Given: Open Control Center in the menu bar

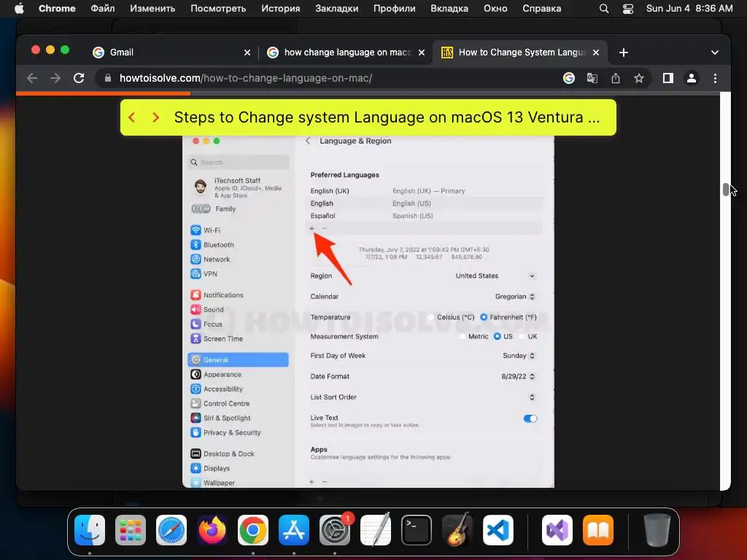Looking at the screenshot, I should pyautogui.click(x=628, y=9).
